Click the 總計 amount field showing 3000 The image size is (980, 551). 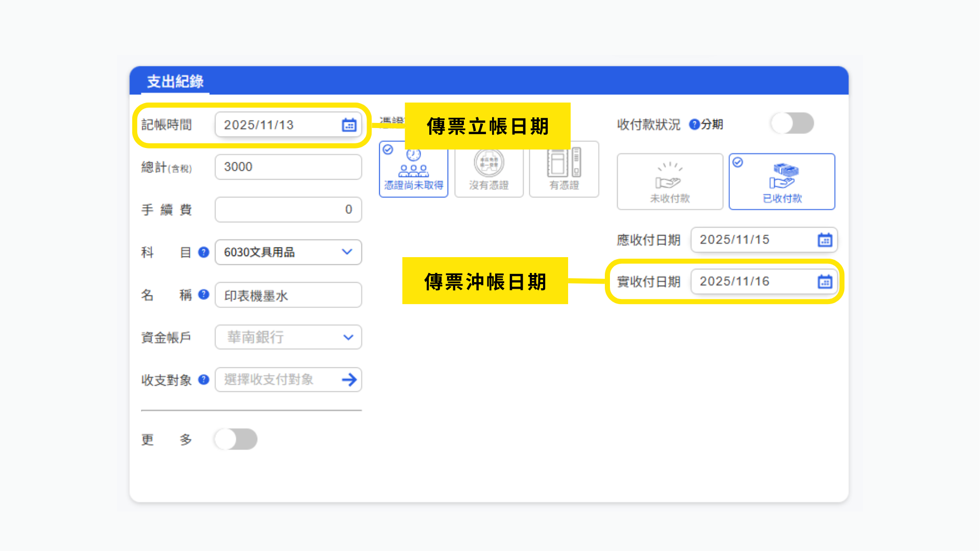(x=288, y=167)
